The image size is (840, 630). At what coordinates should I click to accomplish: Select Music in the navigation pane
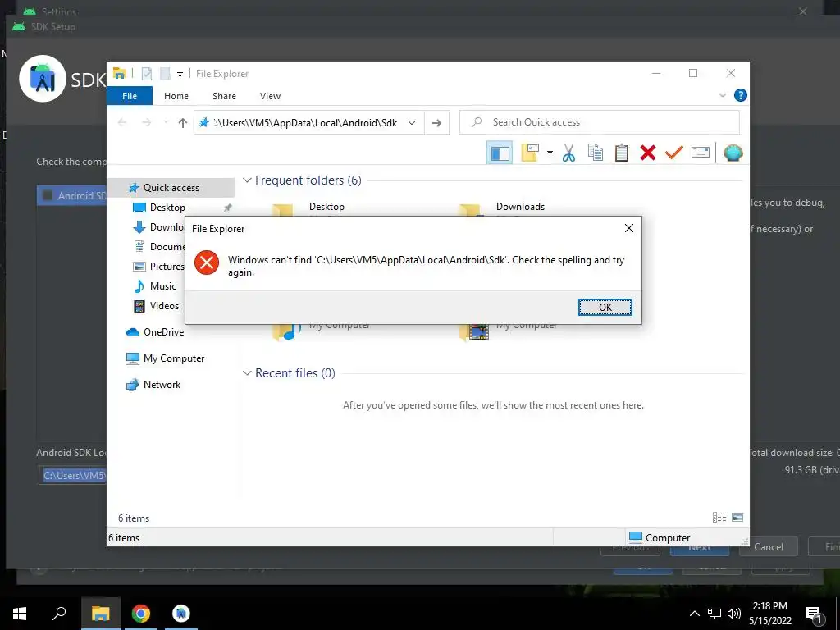point(163,286)
